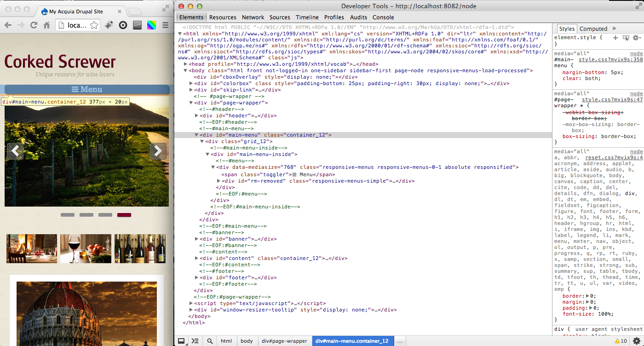The image size is (644, 346).
Task: Show more sidebar panes chevron
Action: pos(614,29)
